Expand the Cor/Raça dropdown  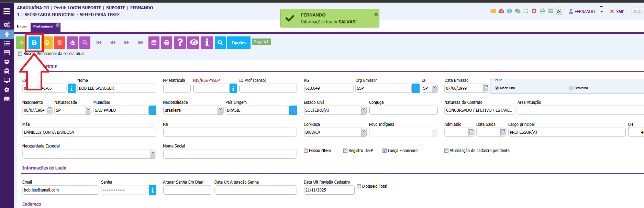[364, 132]
